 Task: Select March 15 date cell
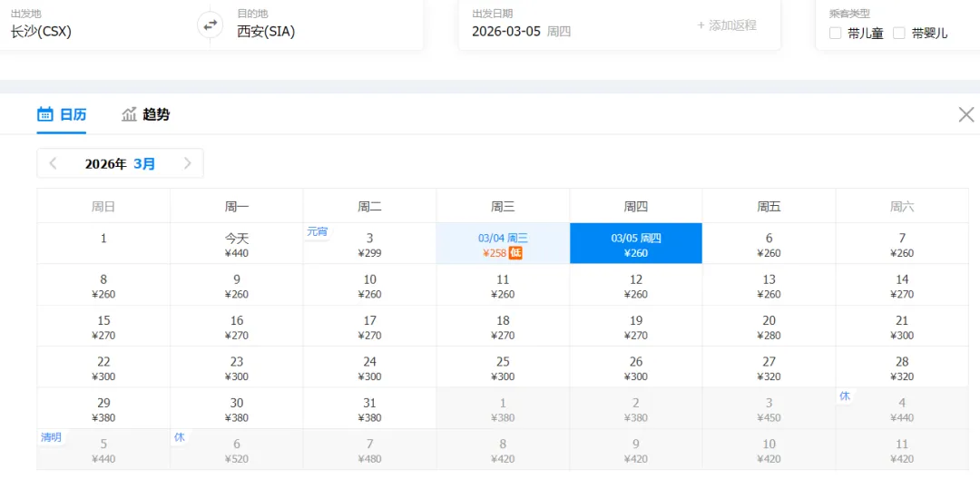[103, 326]
